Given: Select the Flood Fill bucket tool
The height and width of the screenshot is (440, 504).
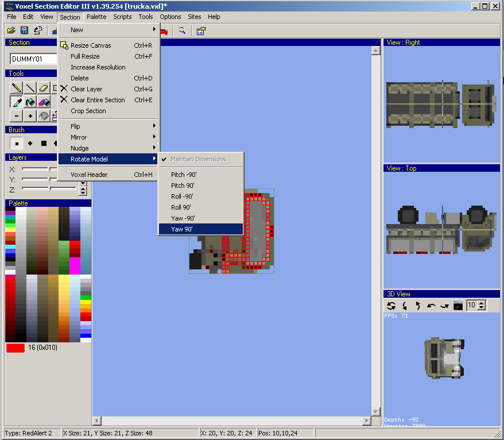Looking at the screenshot, I should click(x=30, y=102).
